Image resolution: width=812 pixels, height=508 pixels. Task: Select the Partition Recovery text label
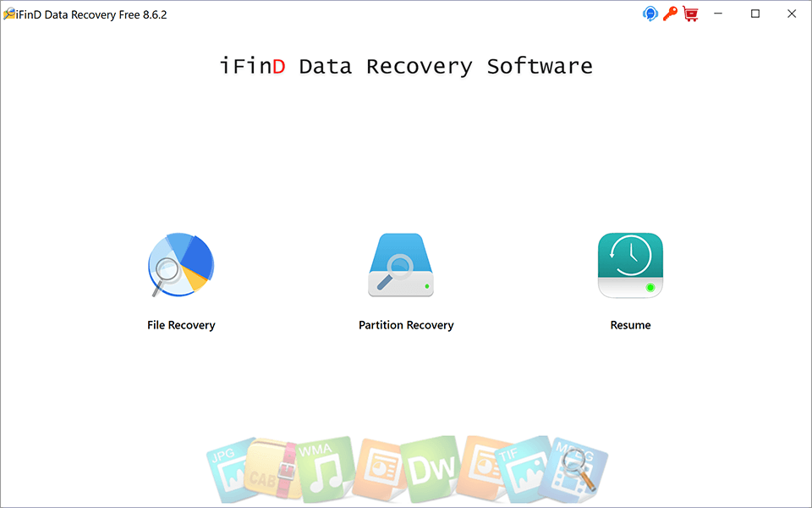pos(406,325)
